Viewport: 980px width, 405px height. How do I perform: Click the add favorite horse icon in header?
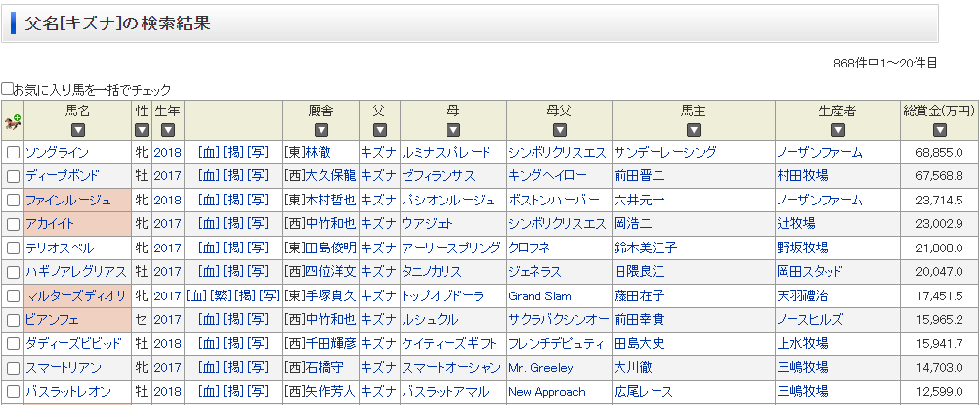coord(13,122)
